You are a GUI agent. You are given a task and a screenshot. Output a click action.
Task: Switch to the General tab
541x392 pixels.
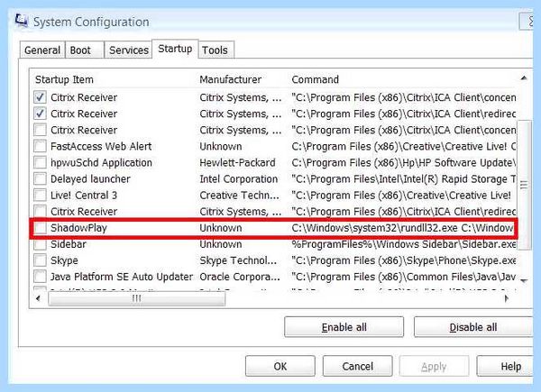coord(42,50)
